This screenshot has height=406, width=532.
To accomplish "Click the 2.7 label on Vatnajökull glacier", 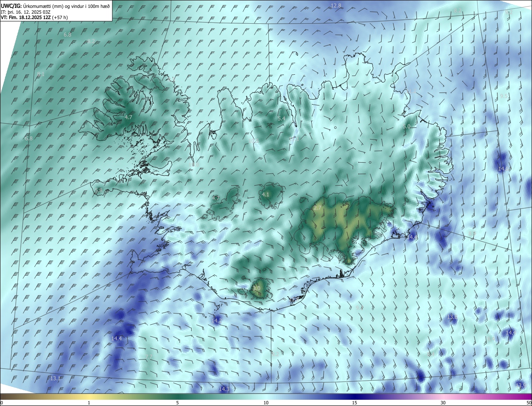I will click(x=317, y=208).
